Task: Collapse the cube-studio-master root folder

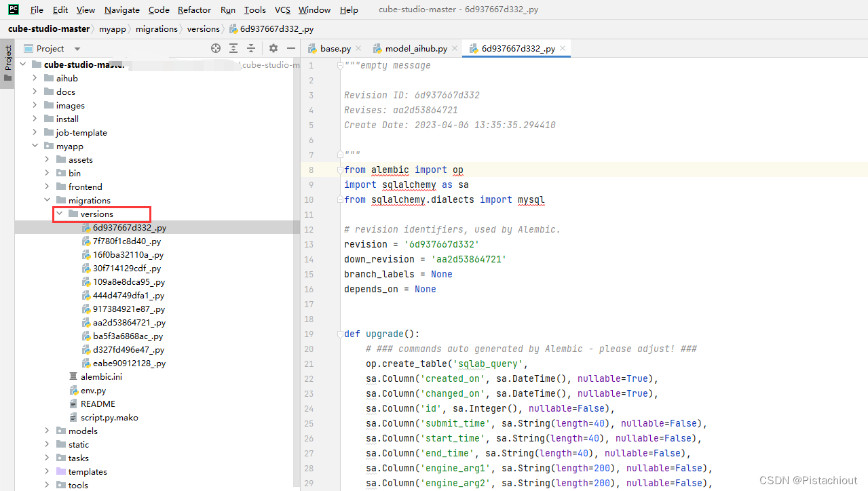Action: [22, 64]
